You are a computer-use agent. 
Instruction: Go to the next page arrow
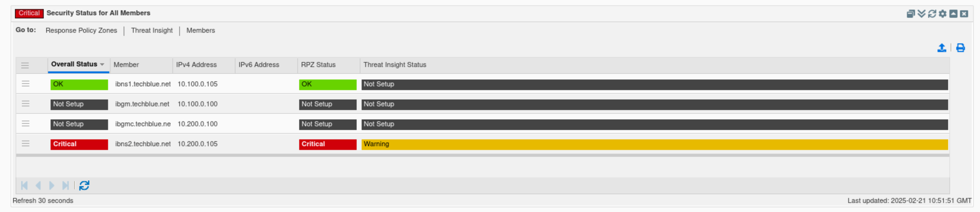52,185
